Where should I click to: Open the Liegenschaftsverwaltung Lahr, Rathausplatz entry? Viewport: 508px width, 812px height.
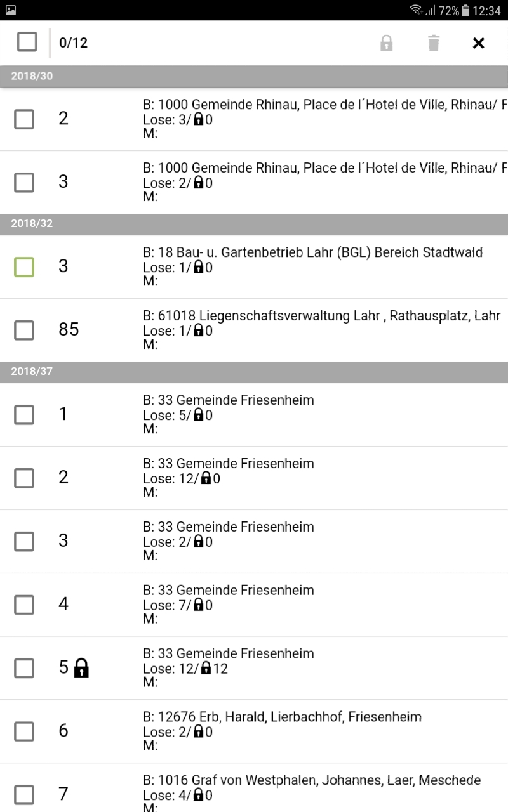321,330
